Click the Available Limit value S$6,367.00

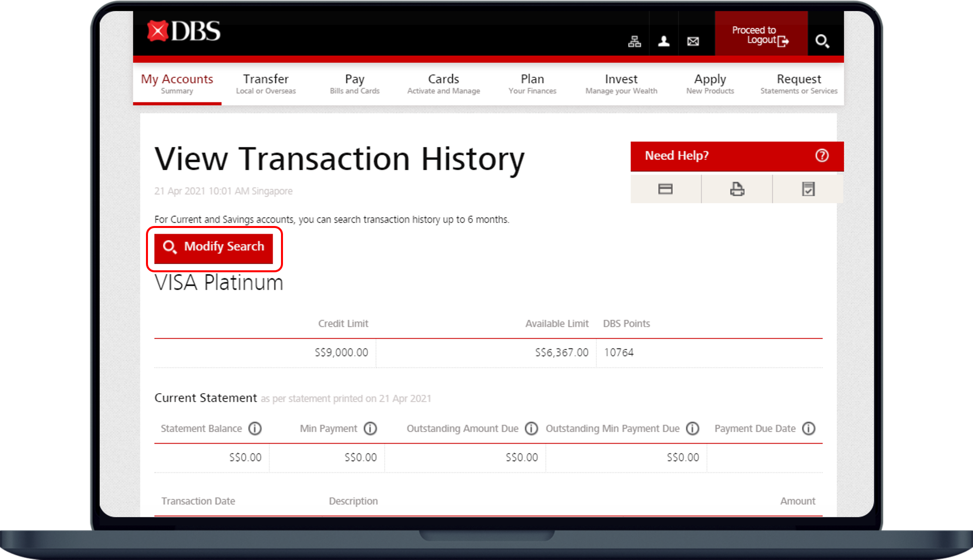(561, 352)
